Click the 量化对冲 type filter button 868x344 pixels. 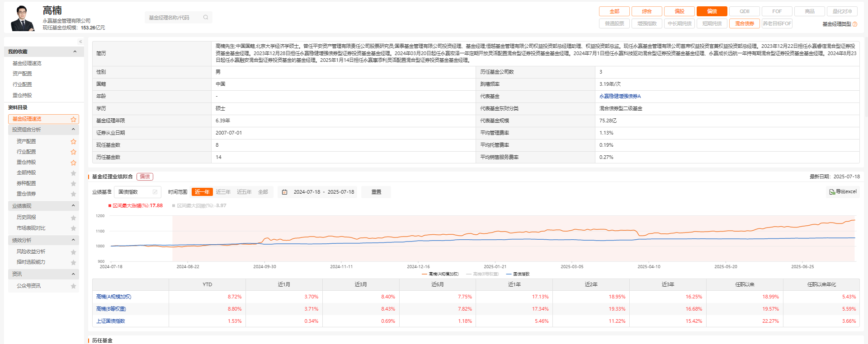(842, 11)
